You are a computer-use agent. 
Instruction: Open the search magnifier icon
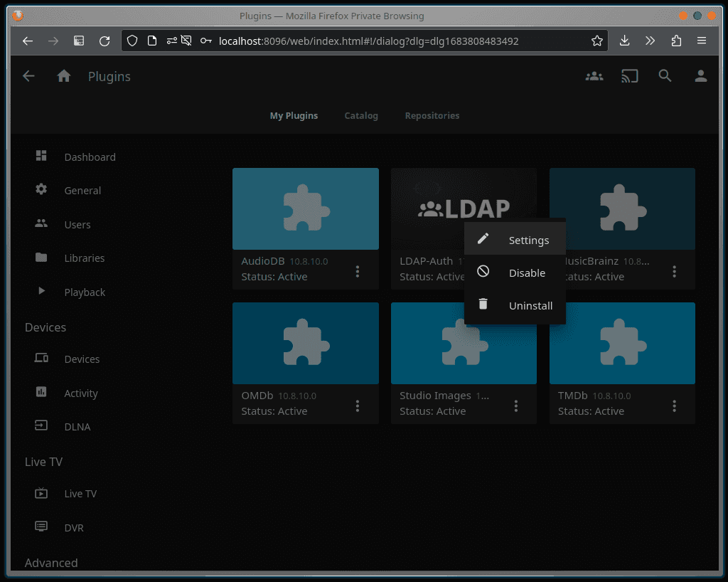point(665,76)
